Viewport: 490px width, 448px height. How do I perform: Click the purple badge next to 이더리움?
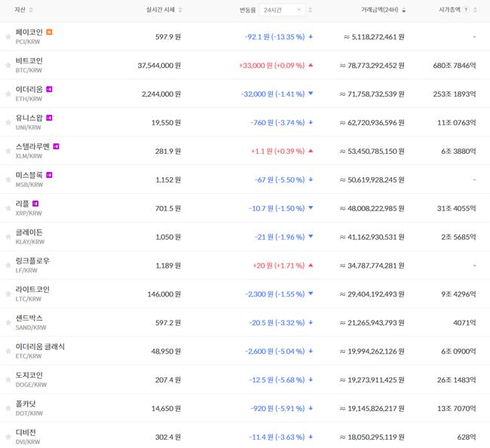coord(49,89)
